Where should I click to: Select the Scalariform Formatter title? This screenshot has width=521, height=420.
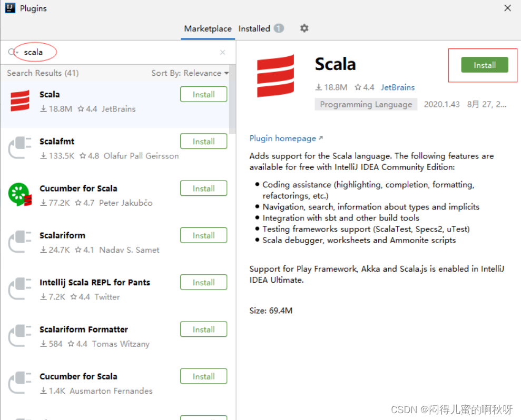pos(84,329)
